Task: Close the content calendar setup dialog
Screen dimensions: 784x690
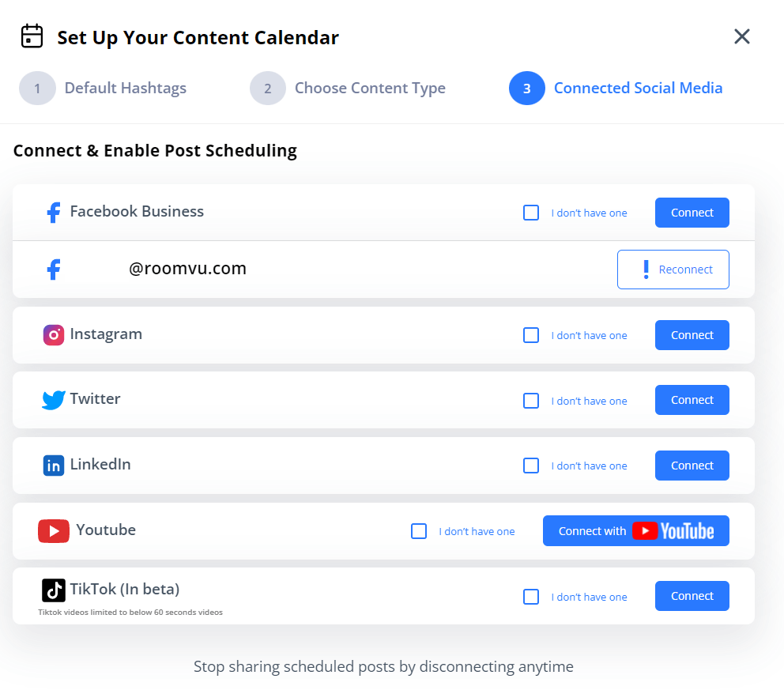Action: click(741, 36)
